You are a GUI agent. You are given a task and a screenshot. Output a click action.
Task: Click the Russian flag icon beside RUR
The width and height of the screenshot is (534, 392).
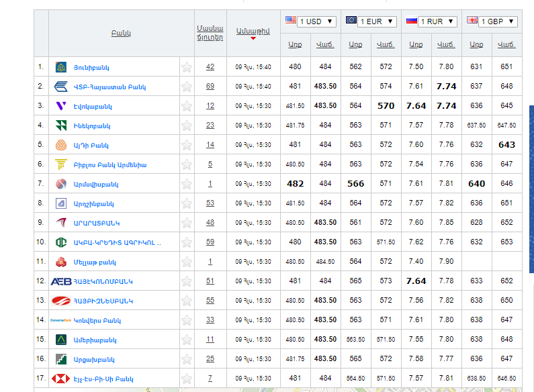[x=412, y=21]
